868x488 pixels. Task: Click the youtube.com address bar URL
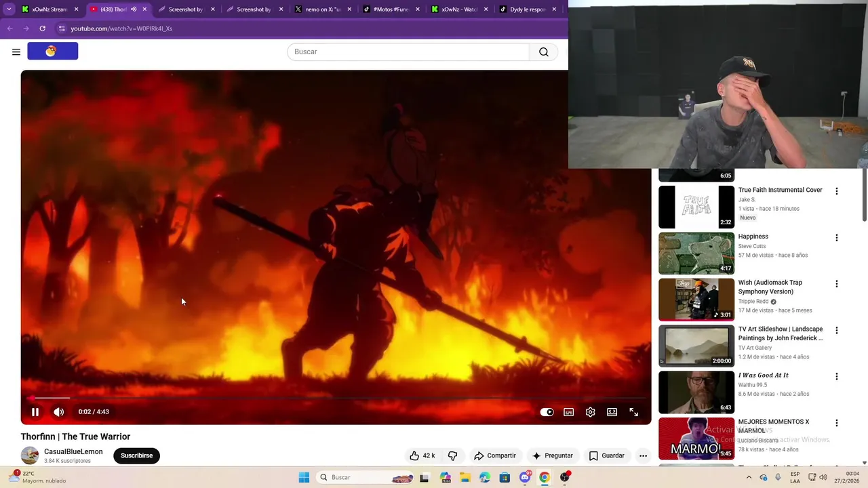(121, 28)
